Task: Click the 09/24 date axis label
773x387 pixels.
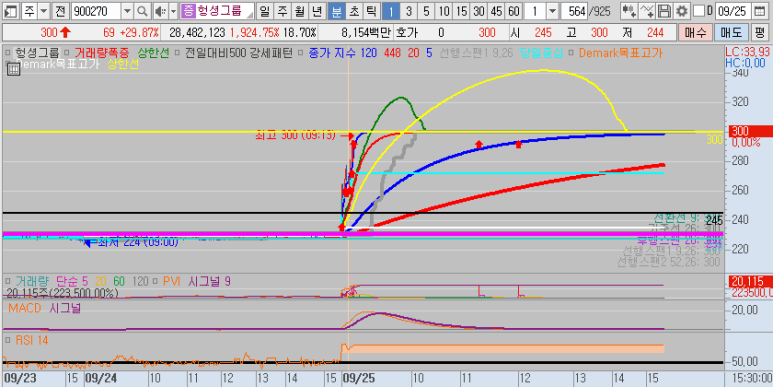Action: (100, 378)
